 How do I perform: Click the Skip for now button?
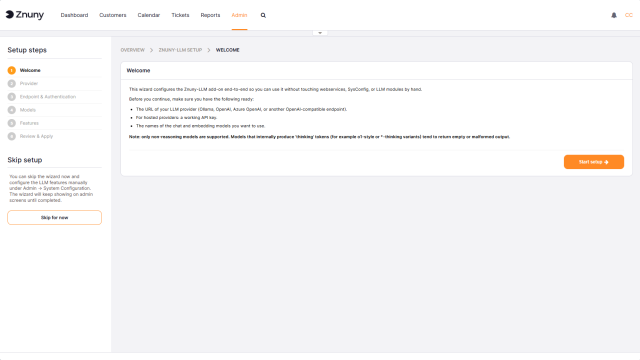[54, 218]
